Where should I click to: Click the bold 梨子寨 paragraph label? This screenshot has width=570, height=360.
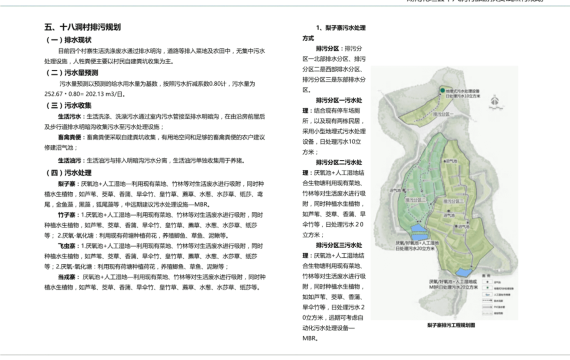pyautogui.click(x=66, y=184)
